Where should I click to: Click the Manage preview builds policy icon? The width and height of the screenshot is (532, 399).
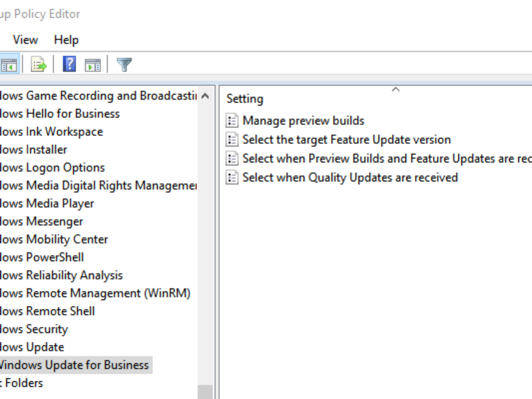tap(232, 121)
